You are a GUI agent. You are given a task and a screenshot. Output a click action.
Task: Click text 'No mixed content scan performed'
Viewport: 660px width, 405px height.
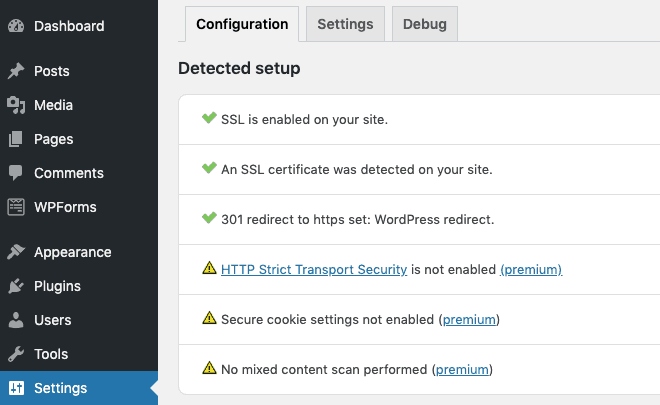pyautogui.click(x=324, y=370)
